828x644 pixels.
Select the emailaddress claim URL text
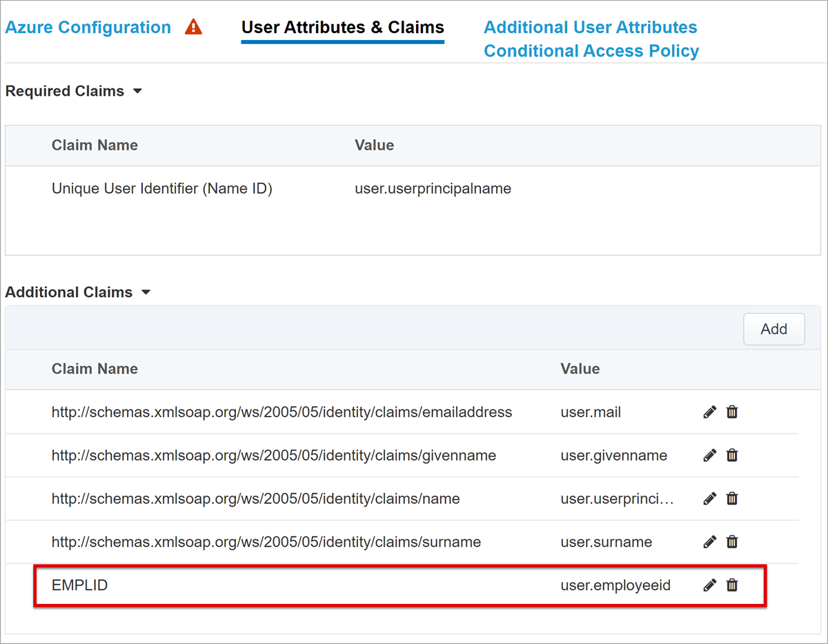282,412
